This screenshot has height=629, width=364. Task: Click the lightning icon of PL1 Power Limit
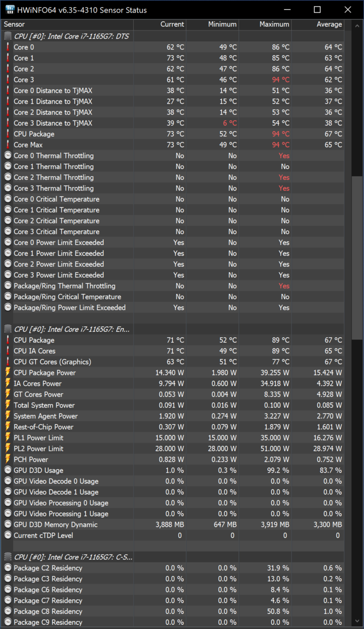coord(8,437)
